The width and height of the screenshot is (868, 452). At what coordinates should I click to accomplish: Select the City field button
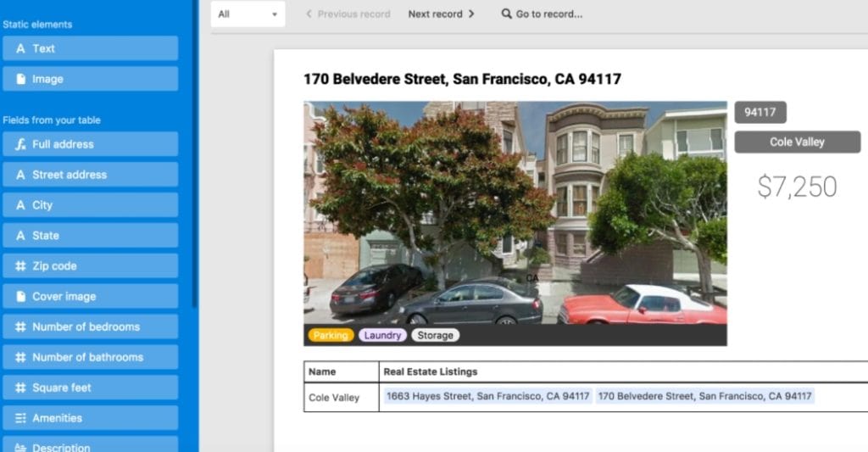point(90,205)
